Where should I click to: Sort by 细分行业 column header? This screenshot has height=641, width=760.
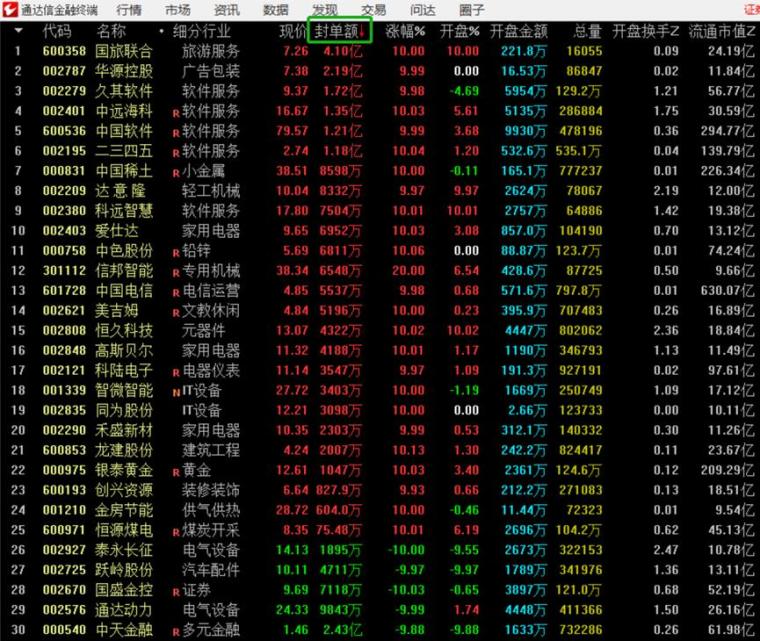pos(202,32)
